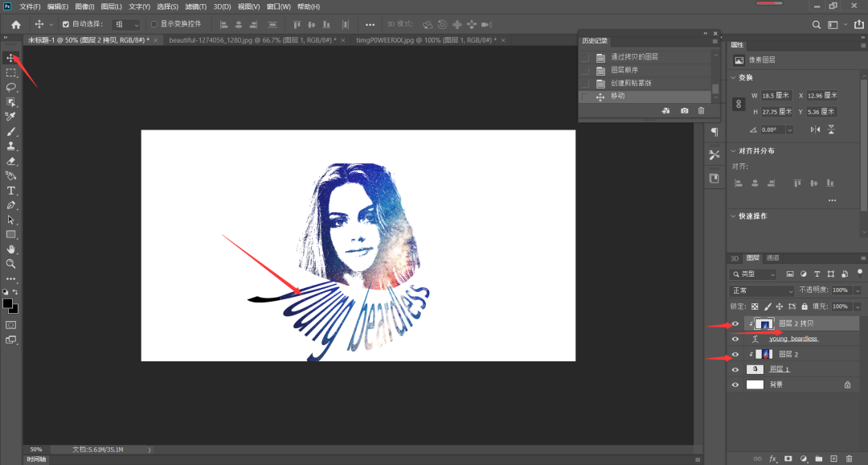Choose the Zoom tool
Screen dimensions: 868x465
tap(11, 264)
